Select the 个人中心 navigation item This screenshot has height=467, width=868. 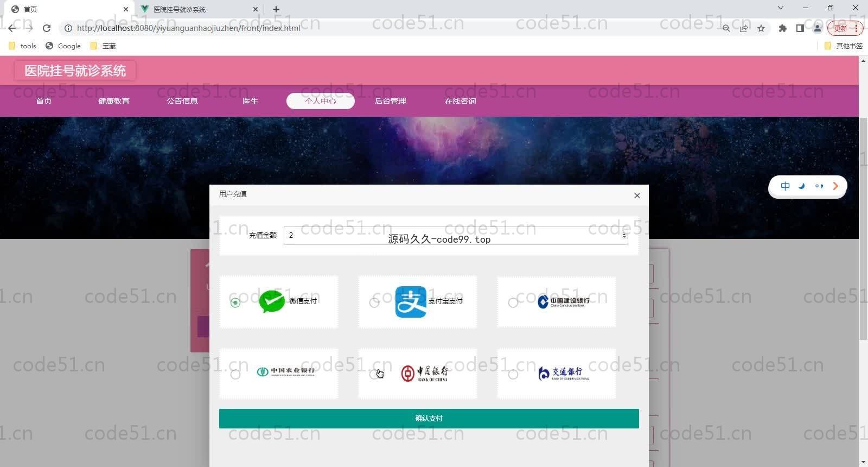point(321,101)
